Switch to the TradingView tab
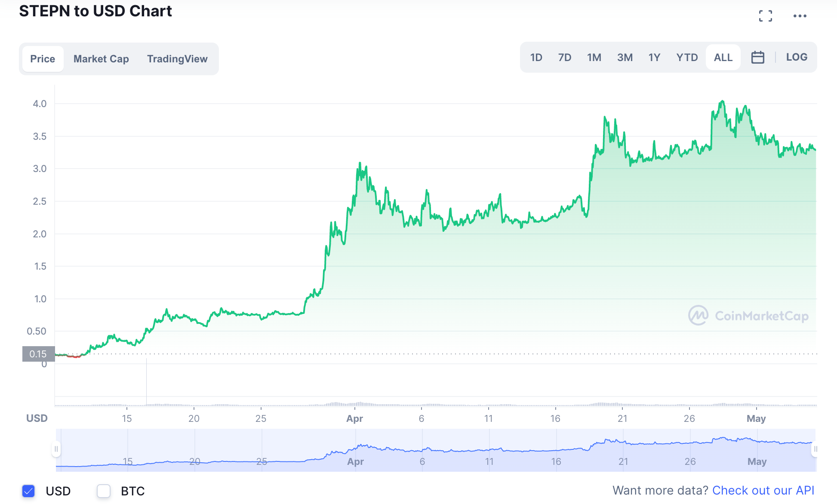Screen dimensions: 837x504 177,59
